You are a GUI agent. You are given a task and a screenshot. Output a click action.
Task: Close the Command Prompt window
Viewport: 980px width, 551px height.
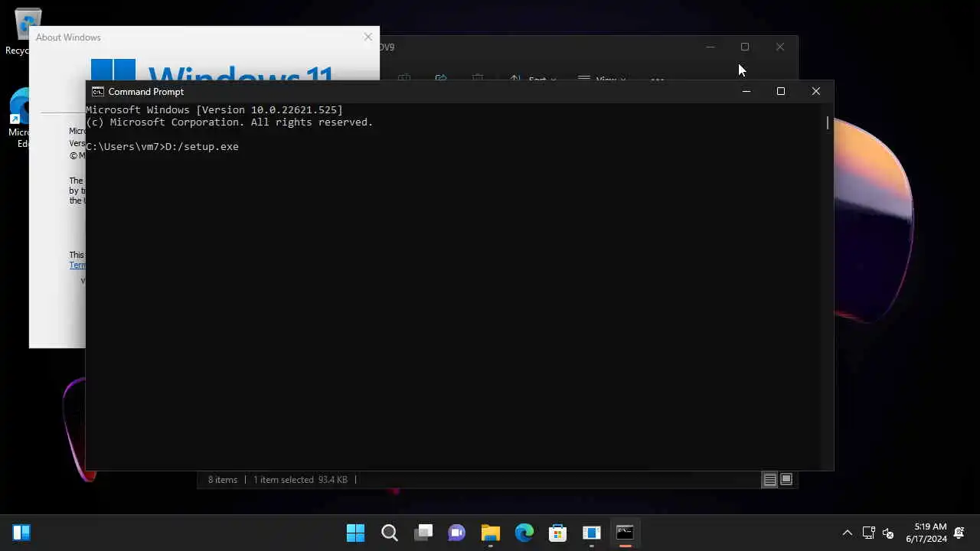click(x=816, y=92)
